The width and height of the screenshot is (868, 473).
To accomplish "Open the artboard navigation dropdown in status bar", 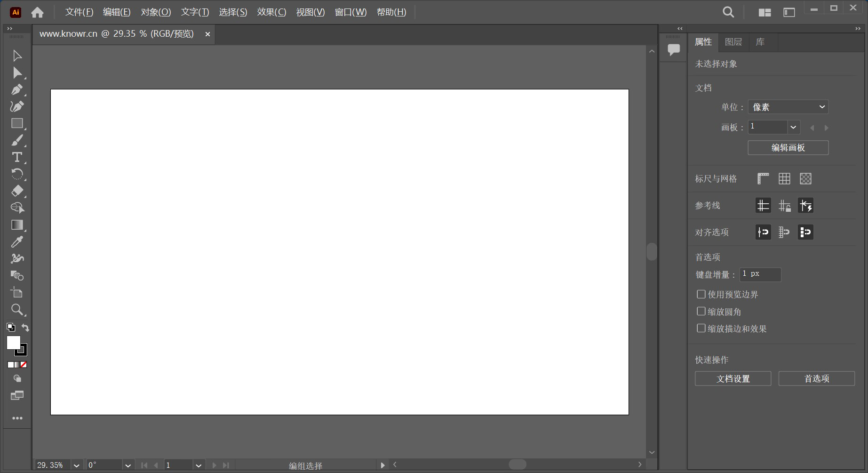I will (199, 465).
